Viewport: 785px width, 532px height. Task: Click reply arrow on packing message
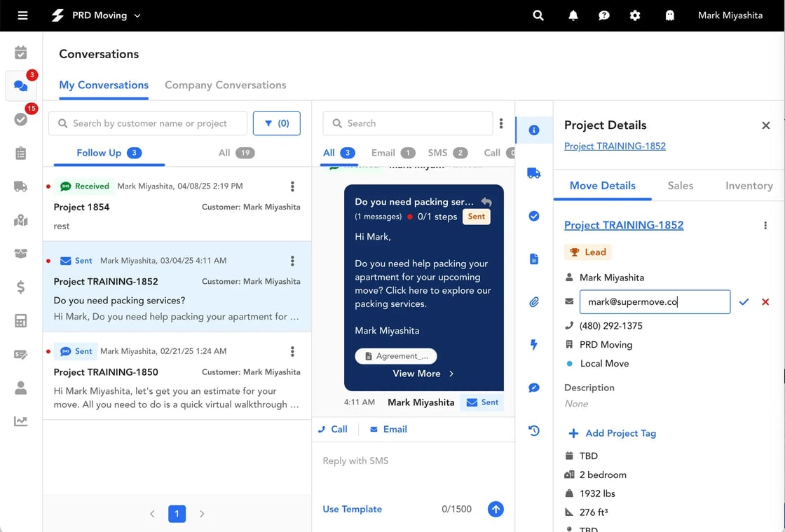pos(486,202)
